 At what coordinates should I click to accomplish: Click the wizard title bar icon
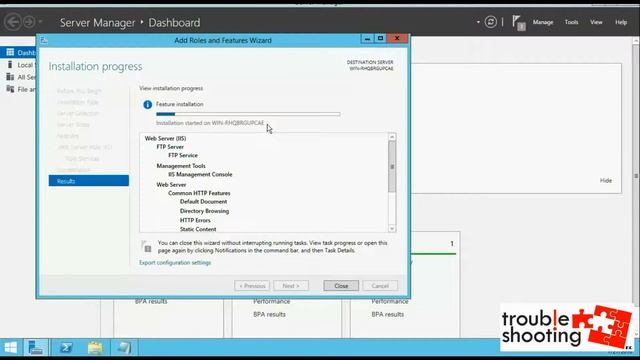[44, 40]
